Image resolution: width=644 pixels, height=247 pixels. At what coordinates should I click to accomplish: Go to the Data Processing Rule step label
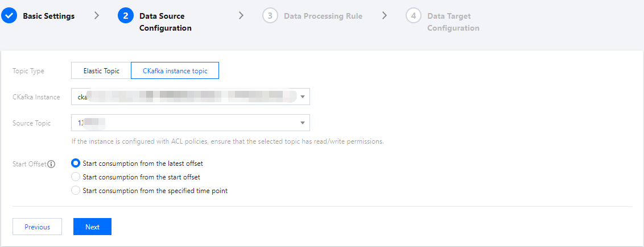pos(323,16)
